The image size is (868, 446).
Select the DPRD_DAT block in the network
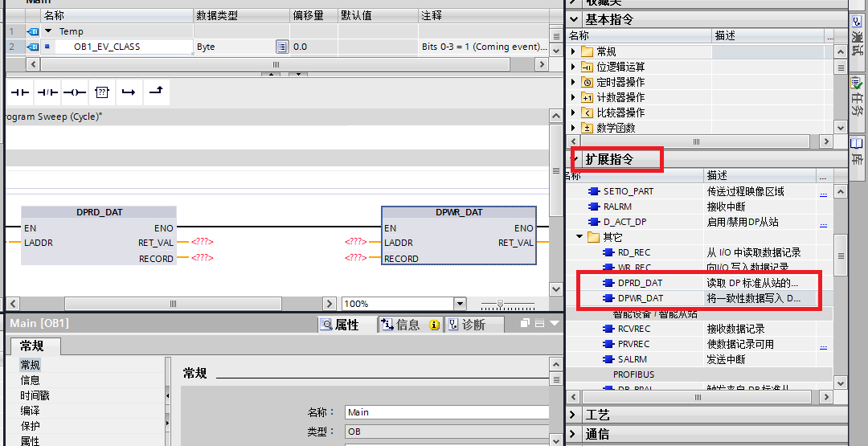coord(99,235)
